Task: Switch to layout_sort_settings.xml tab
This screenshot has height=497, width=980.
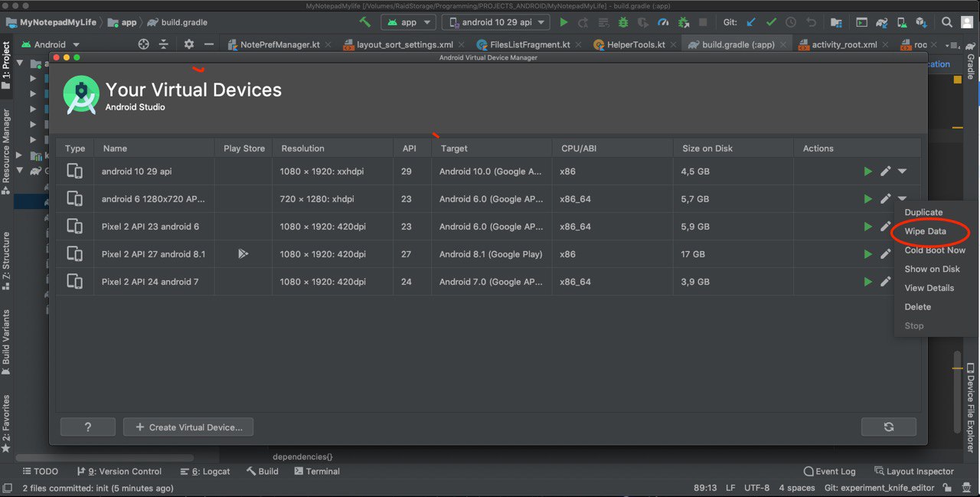Action: 404,44
